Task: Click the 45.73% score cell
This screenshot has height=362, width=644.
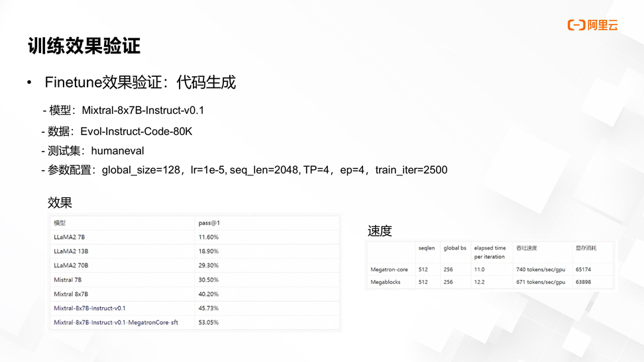Action: pos(209,308)
